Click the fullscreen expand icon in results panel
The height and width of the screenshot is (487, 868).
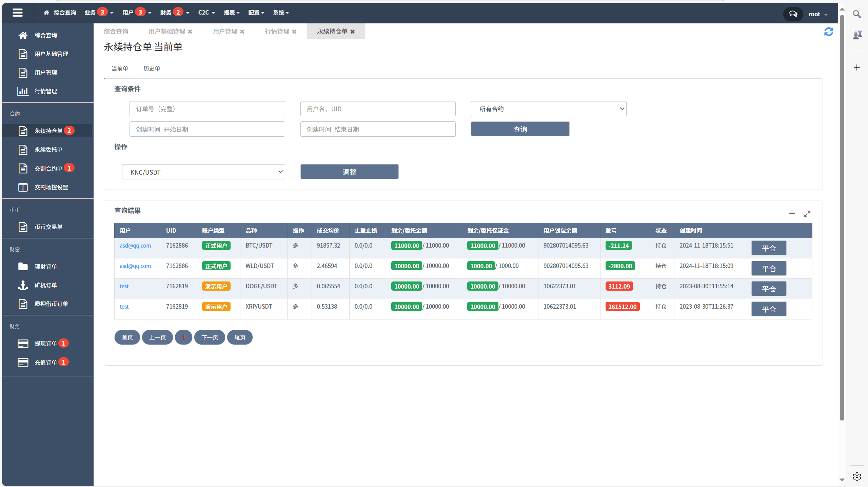pyautogui.click(x=807, y=214)
